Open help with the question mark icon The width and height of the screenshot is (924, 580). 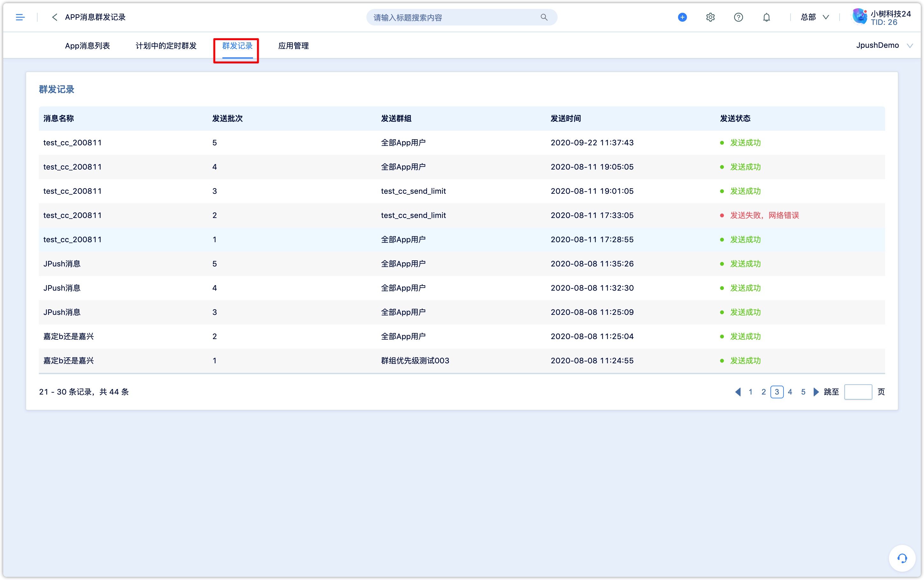coord(738,17)
